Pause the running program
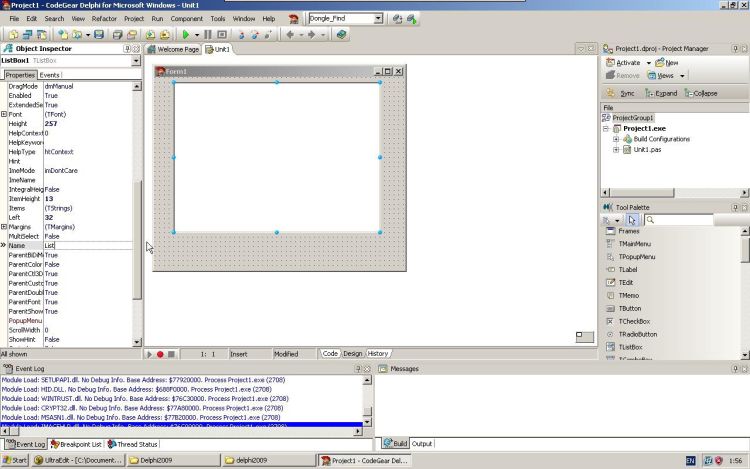Screen dimensions: 750x469 point(208,34)
